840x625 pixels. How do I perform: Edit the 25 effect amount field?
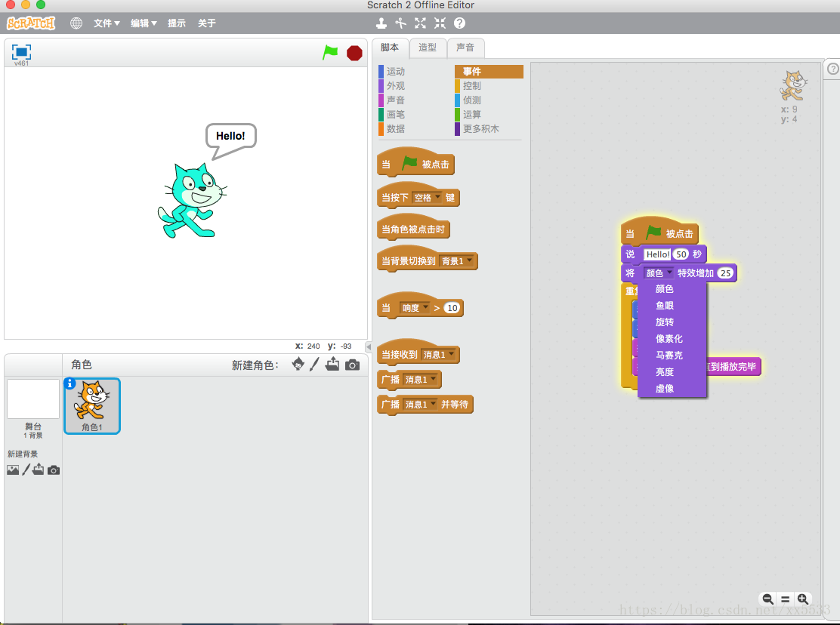pos(725,273)
